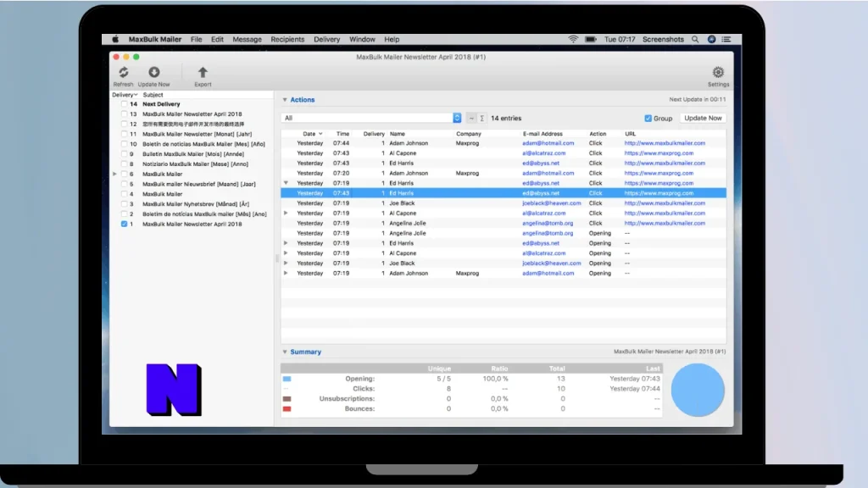Sort by the Date column header
Image resolution: width=868 pixels, height=488 pixels.
tap(309, 134)
